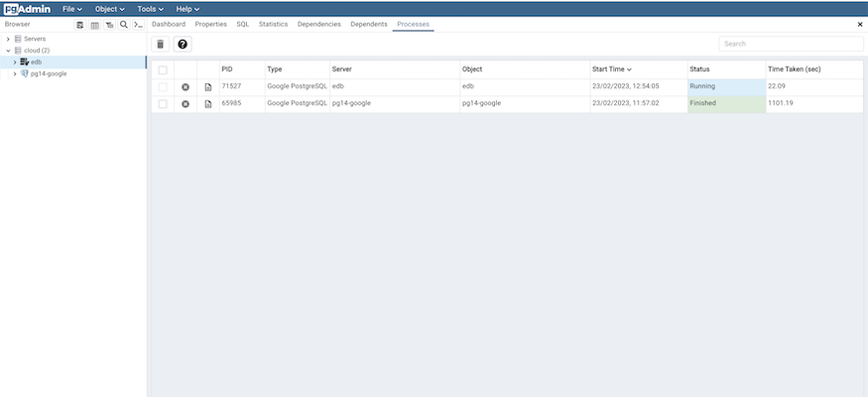Expand the pg14-google server node
868x397 pixels.
pyautogui.click(x=14, y=73)
